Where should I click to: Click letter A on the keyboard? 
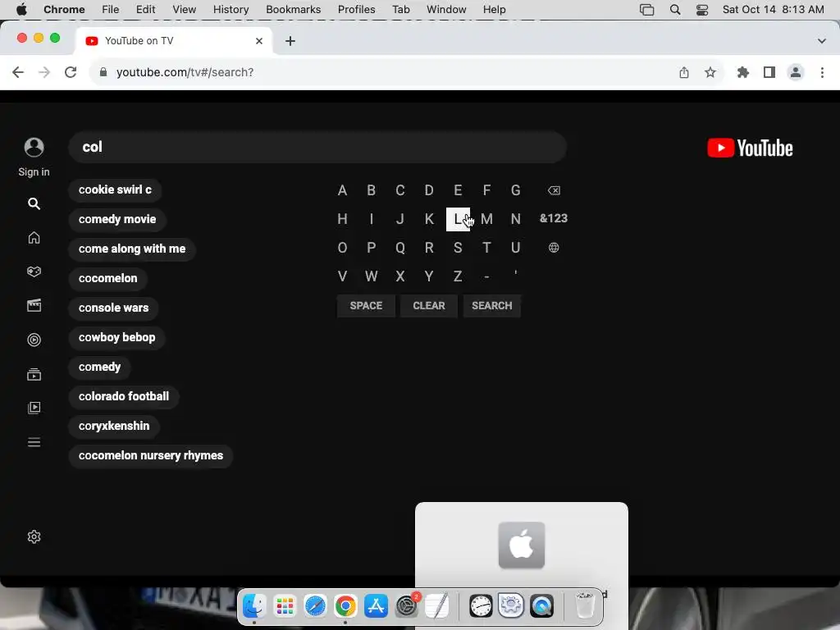tap(342, 190)
